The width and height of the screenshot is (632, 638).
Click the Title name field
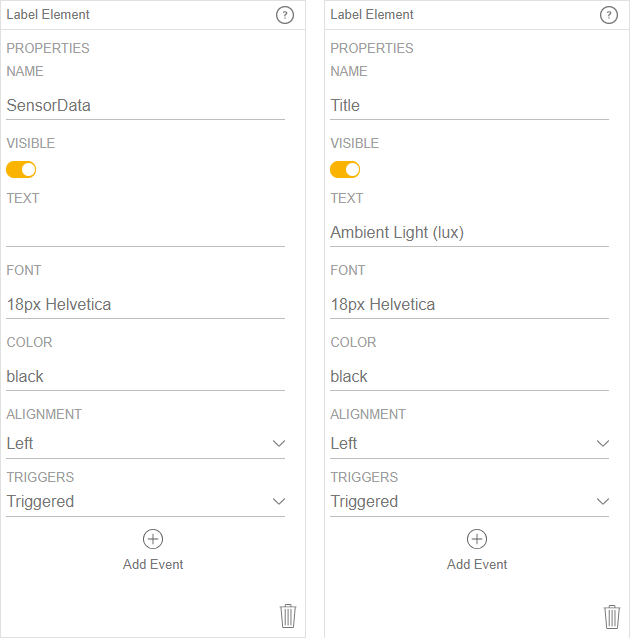pyautogui.click(x=469, y=105)
